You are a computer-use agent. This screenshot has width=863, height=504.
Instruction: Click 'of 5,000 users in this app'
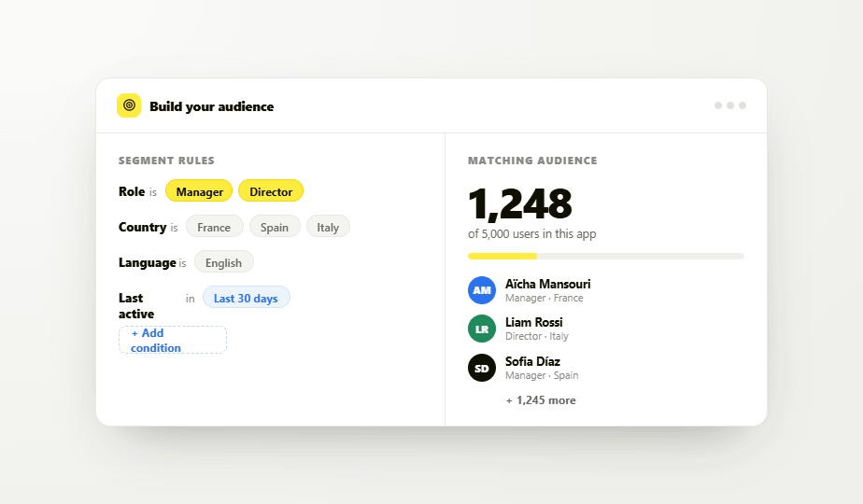(x=531, y=234)
